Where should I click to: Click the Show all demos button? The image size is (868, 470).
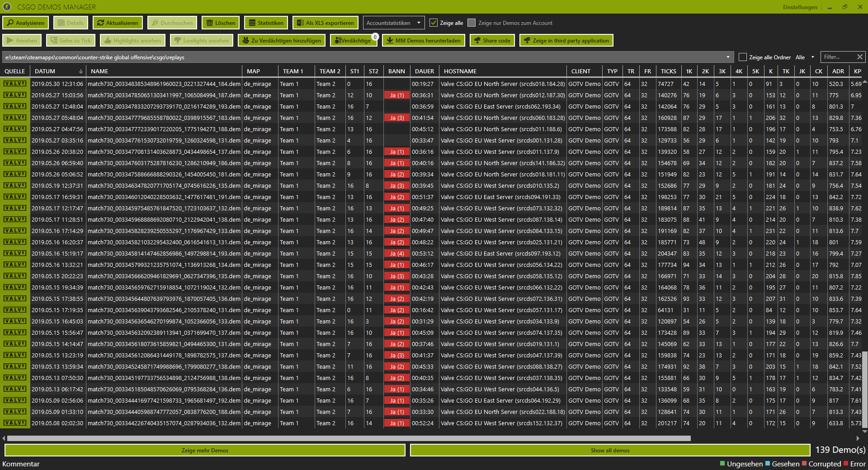[x=610, y=450]
